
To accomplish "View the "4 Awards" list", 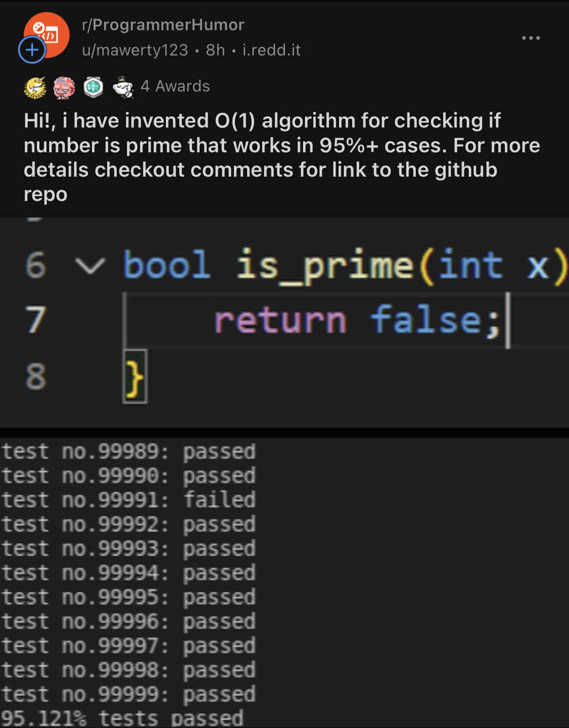I will click(x=175, y=86).
